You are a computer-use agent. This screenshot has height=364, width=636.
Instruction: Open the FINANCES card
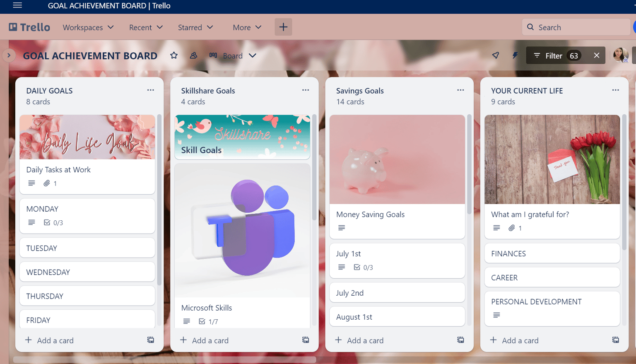pyautogui.click(x=552, y=253)
